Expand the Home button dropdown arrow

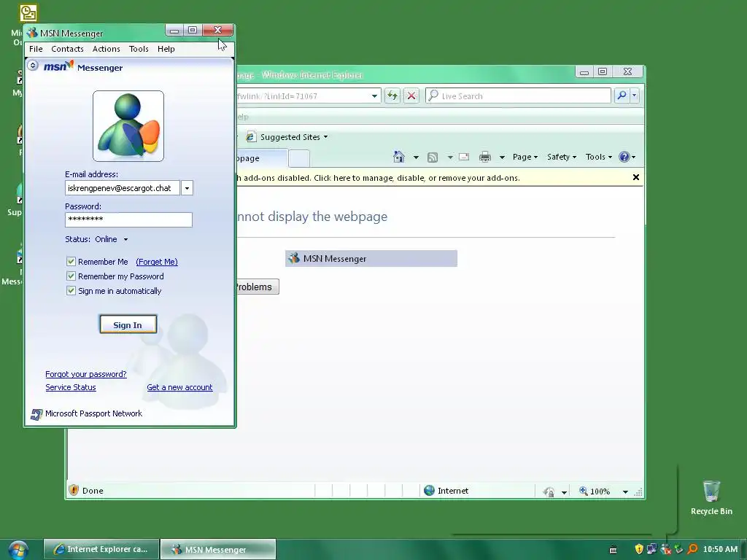point(416,157)
